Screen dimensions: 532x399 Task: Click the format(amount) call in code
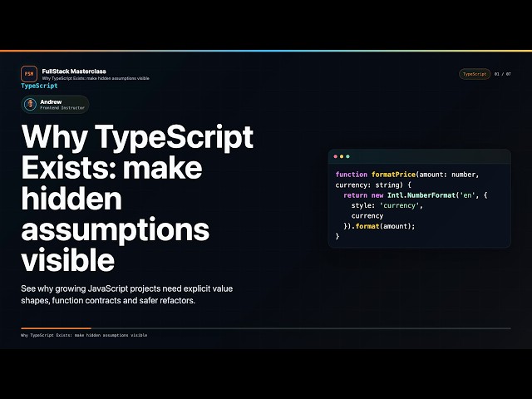(x=385, y=226)
